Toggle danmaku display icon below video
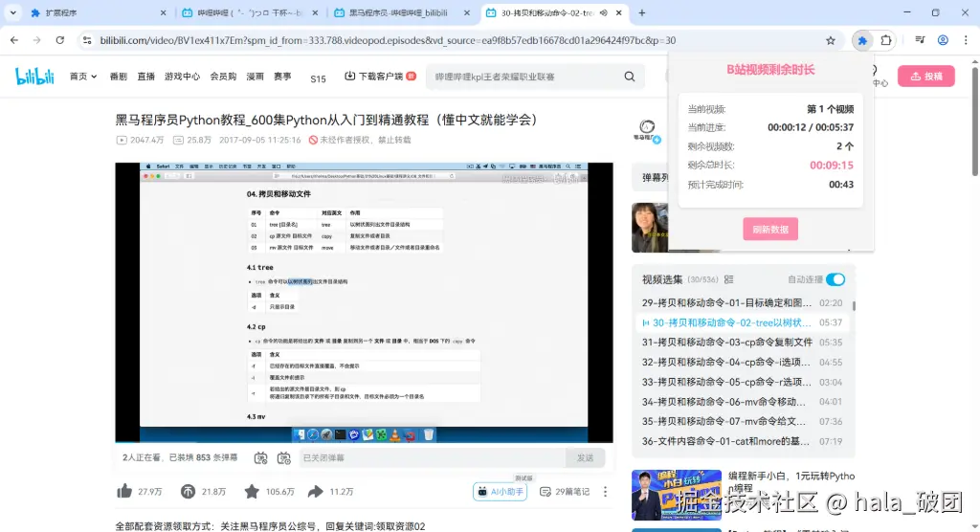 [x=260, y=457]
